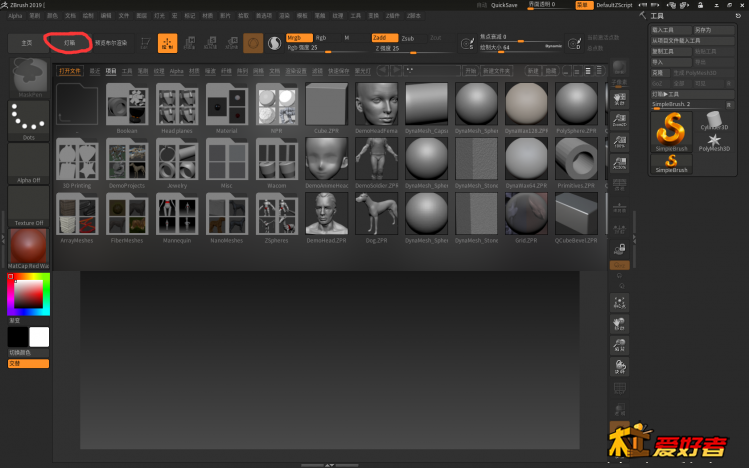Open the Alpha menu
Image resolution: width=749 pixels, height=468 pixels.
click(15, 16)
